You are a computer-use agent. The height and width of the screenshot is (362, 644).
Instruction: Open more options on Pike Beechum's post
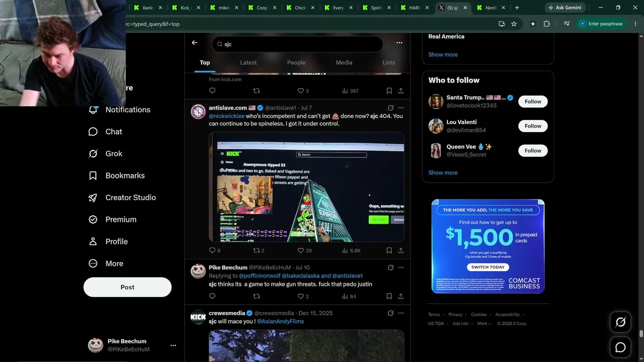tap(400, 267)
